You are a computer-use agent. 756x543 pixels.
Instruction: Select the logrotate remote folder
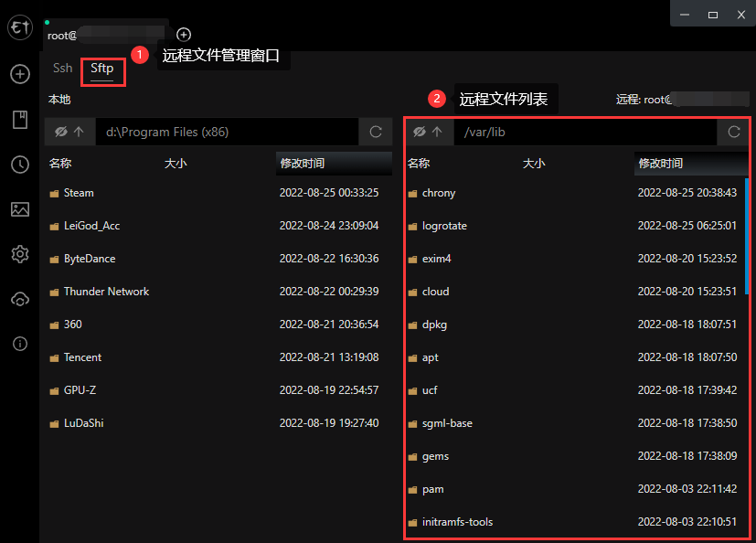pyautogui.click(x=575, y=226)
